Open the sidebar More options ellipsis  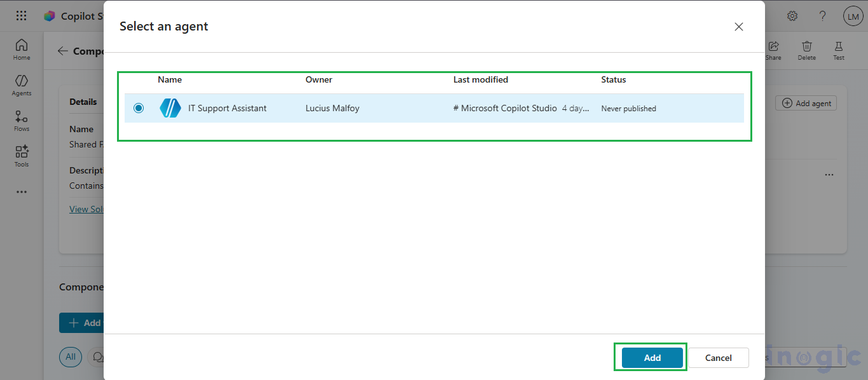click(21, 191)
